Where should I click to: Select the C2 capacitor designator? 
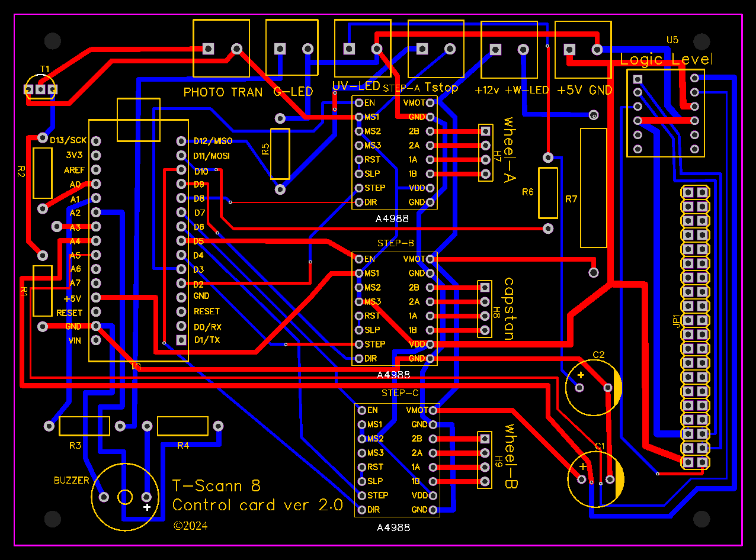(599, 355)
